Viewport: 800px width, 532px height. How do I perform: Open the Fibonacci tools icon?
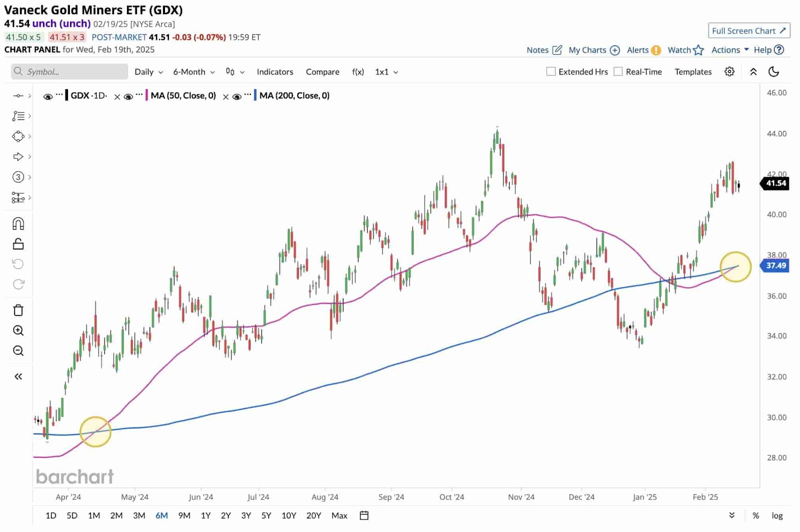tap(18, 116)
